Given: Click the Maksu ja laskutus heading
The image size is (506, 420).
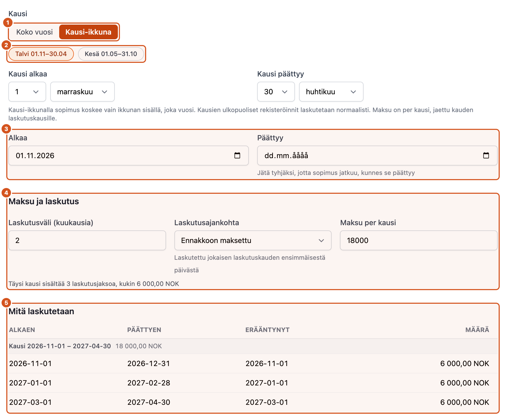Looking at the screenshot, I should coord(44,201).
